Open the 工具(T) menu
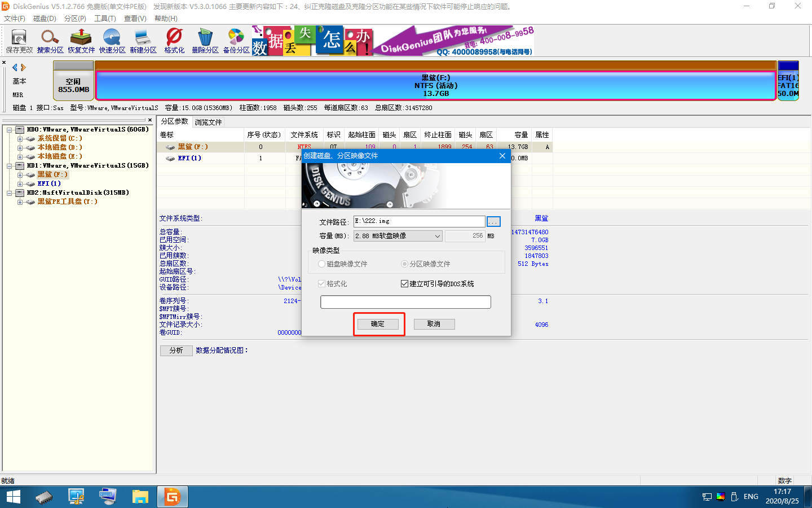812x508 pixels. pos(105,19)
